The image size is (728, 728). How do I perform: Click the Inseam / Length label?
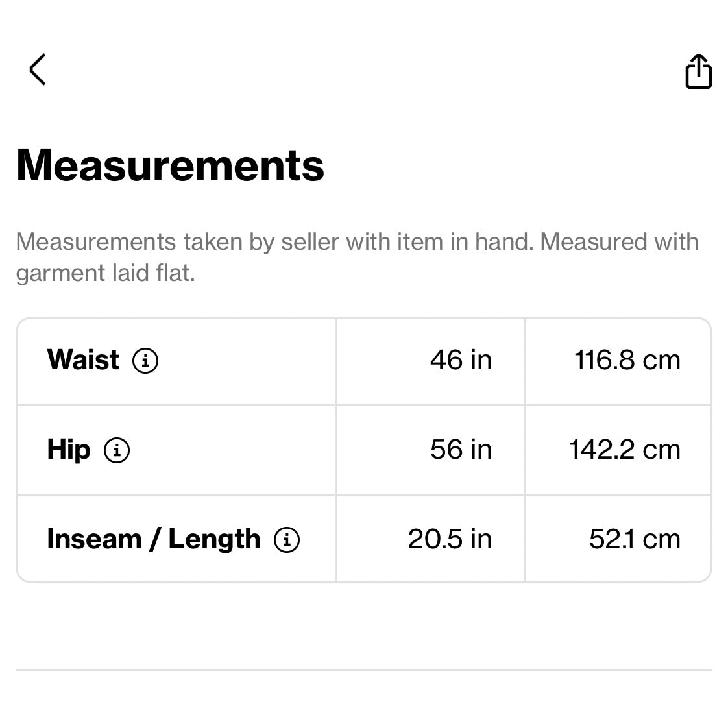154,539
